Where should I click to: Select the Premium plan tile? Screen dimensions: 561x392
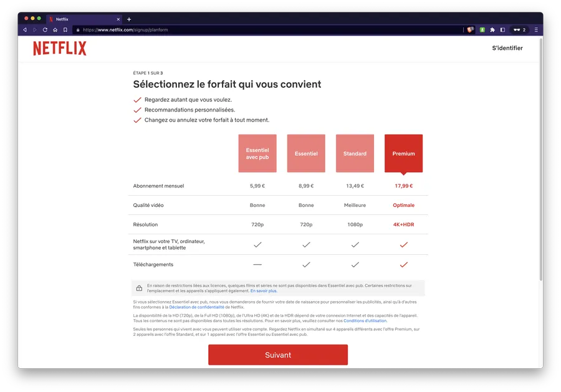(403, 153)
